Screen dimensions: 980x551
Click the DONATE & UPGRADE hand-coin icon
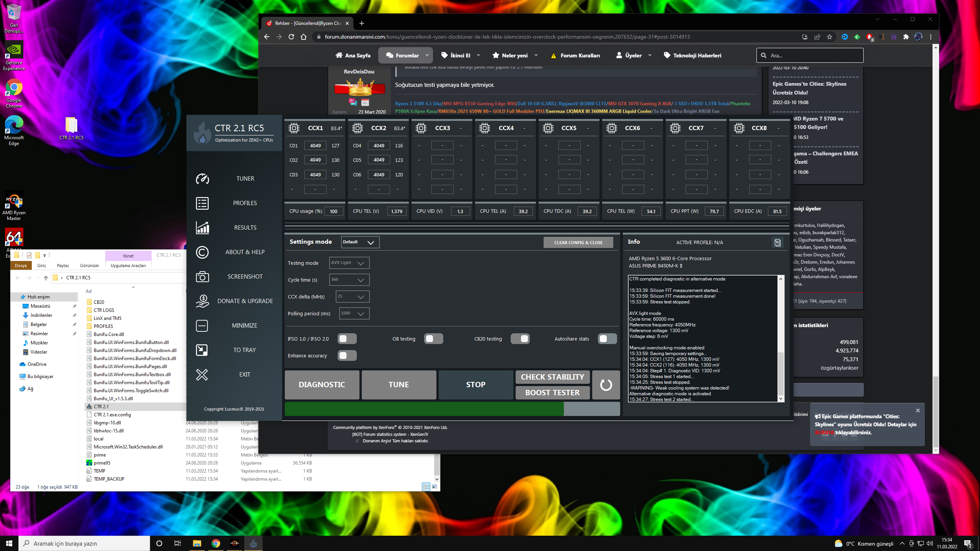click(x=202, y=301)
